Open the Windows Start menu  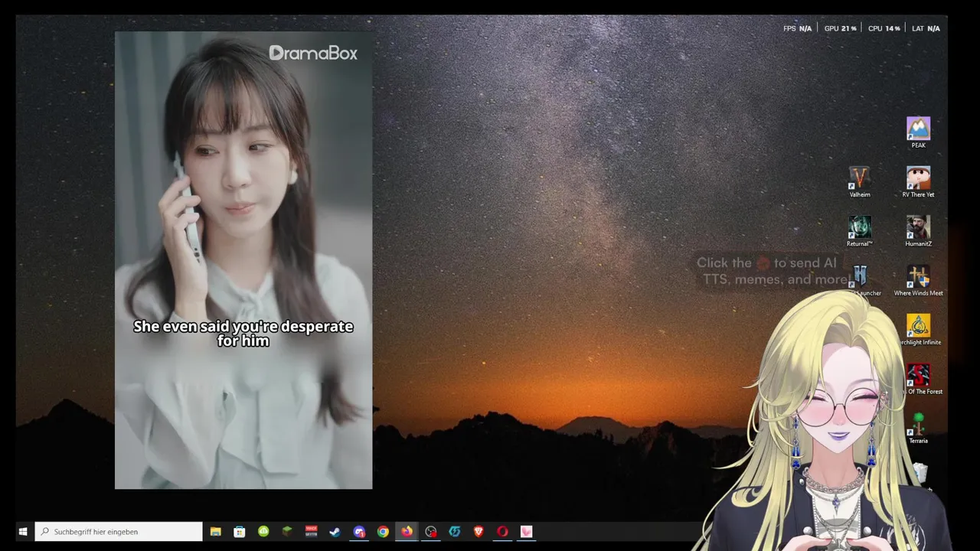click(x=23, y=532)
